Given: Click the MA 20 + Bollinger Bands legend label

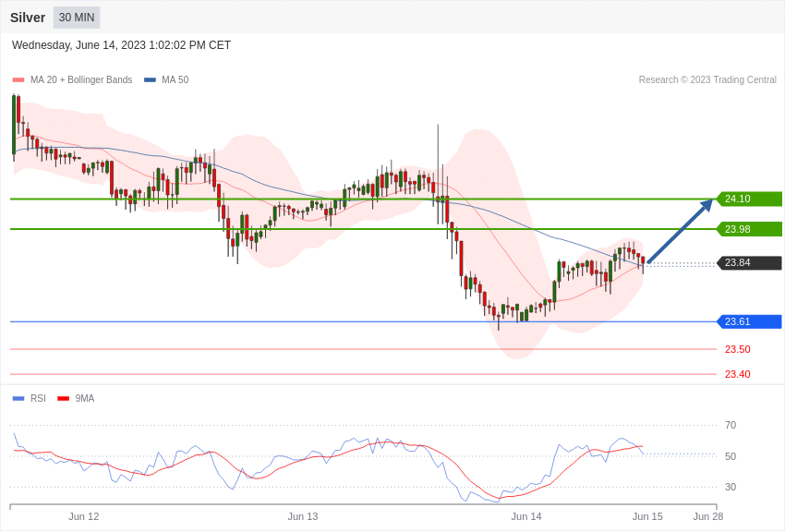Looking at the screenshot, I should pos(81,79).
